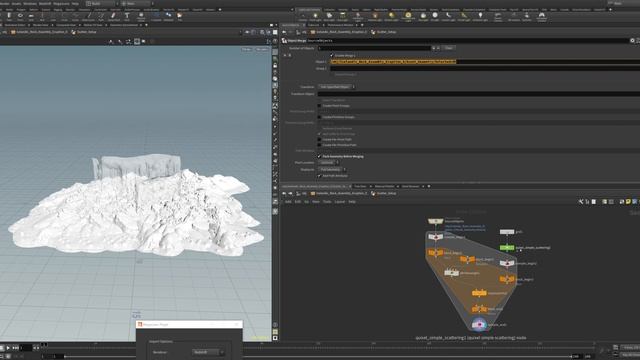The height and width of the screenshot is (360, 640).
Task: Click the Ambient Light shelf tool
Action: [480, 16]
